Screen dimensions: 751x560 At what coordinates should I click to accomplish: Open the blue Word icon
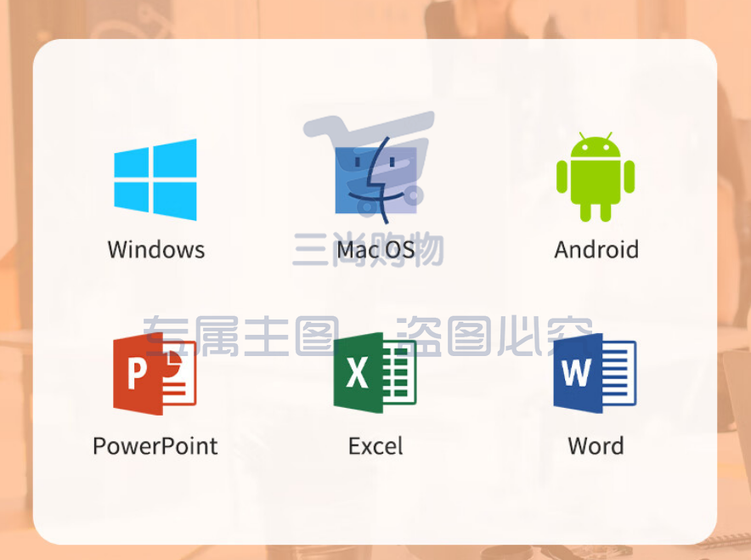[x=595, y=373]
